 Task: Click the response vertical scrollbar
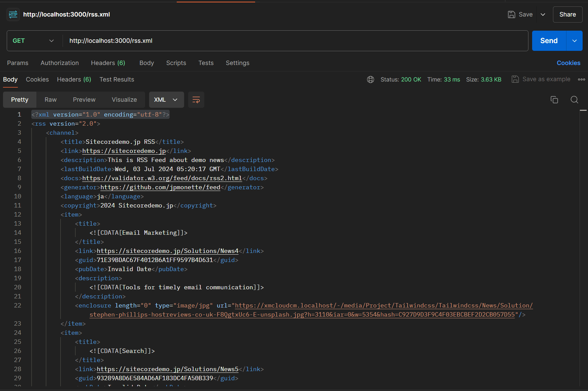583,236
